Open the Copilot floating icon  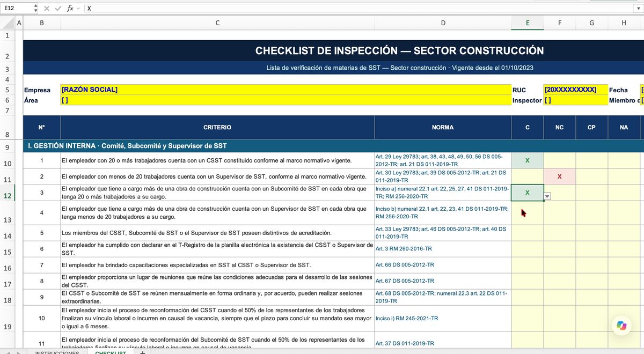pos(621,325)
